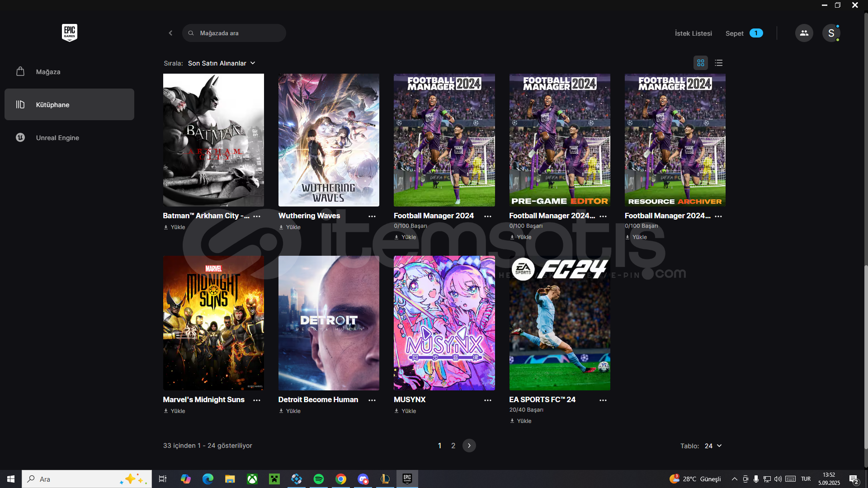Go to next page arrow
The width and height of the screenshot is (868, 488).
(x=469, y=446)
